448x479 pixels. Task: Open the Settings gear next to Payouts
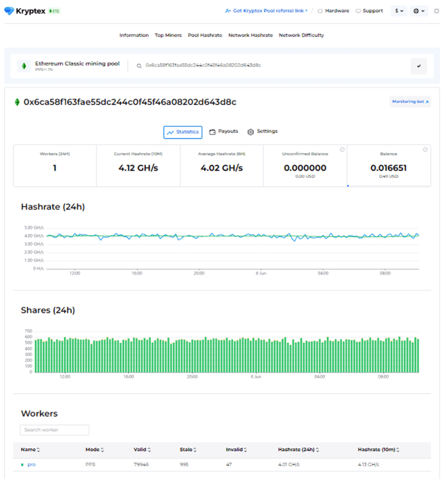coord(251,131)
